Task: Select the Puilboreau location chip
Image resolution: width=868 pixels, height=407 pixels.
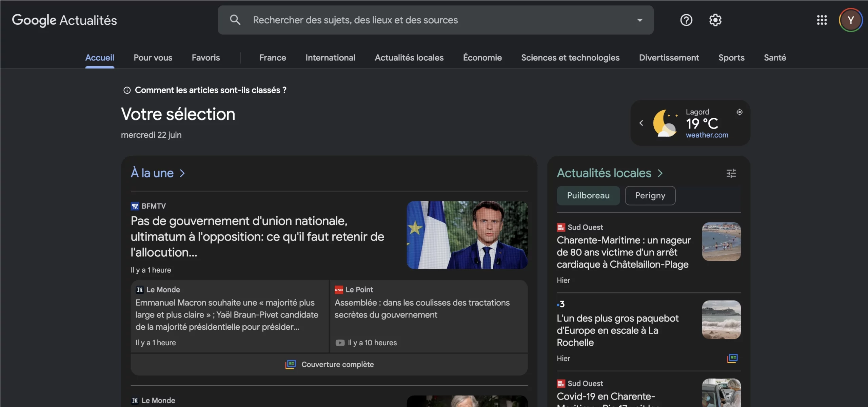Action: 588,196
